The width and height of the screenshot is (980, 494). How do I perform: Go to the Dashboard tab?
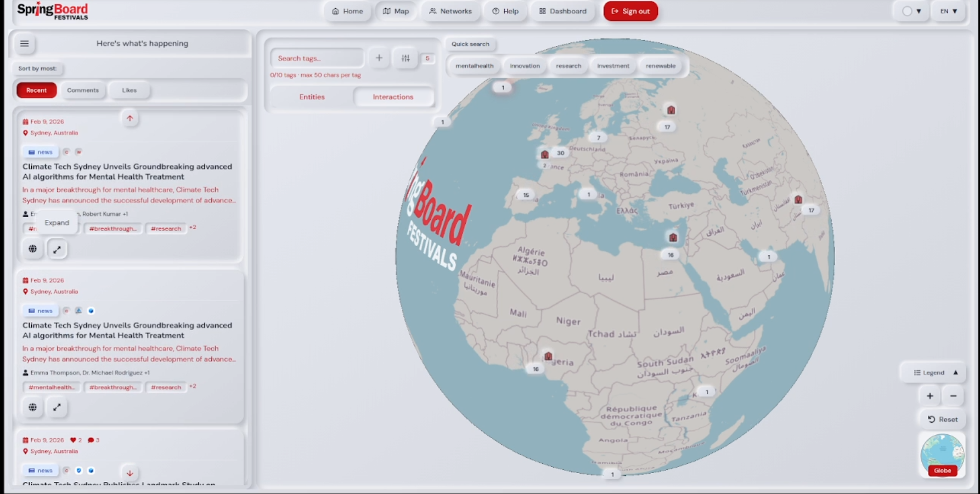[562, 11]
